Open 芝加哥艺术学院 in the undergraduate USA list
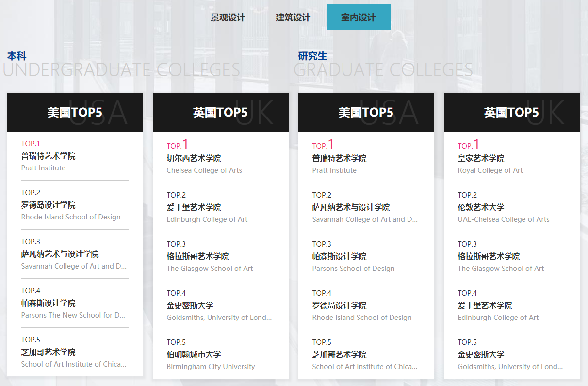 click(49, 352)
